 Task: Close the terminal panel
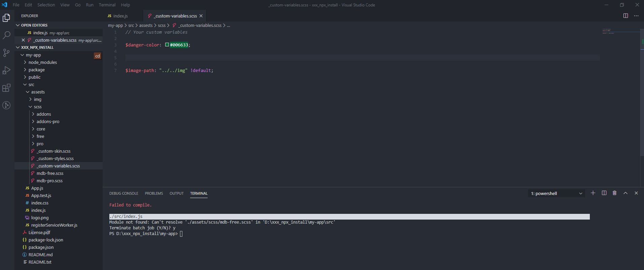(x=636, y=193)
